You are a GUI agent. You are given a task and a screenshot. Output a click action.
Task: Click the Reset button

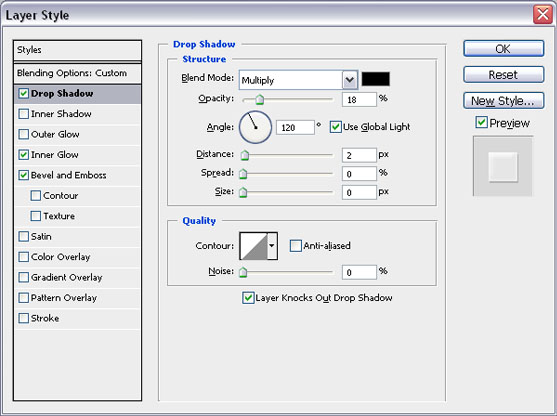pos(503,75)
